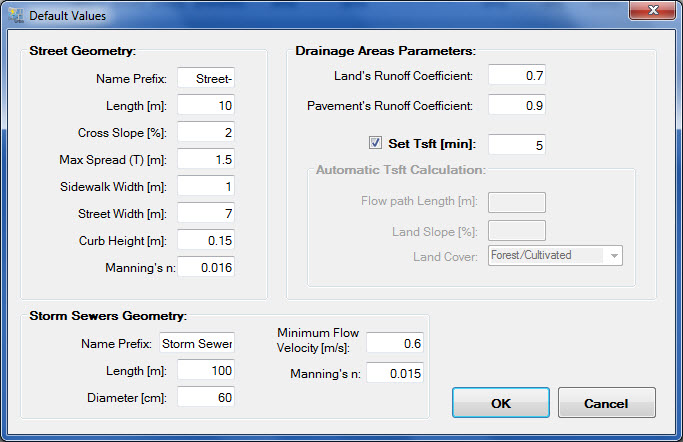Viewport: 683px width, 442px height.
Task: Open the Land Cover dropdown
Action: (555, 256)
